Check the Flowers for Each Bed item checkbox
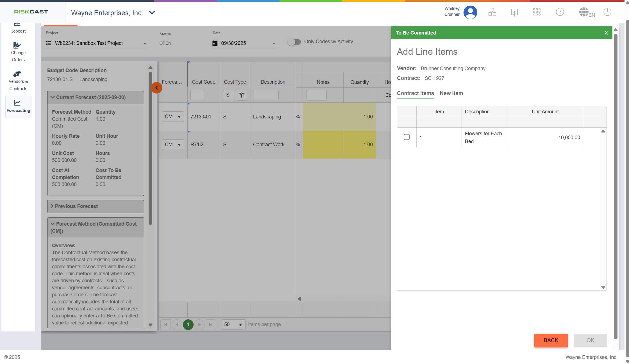 tap(407, 137)
